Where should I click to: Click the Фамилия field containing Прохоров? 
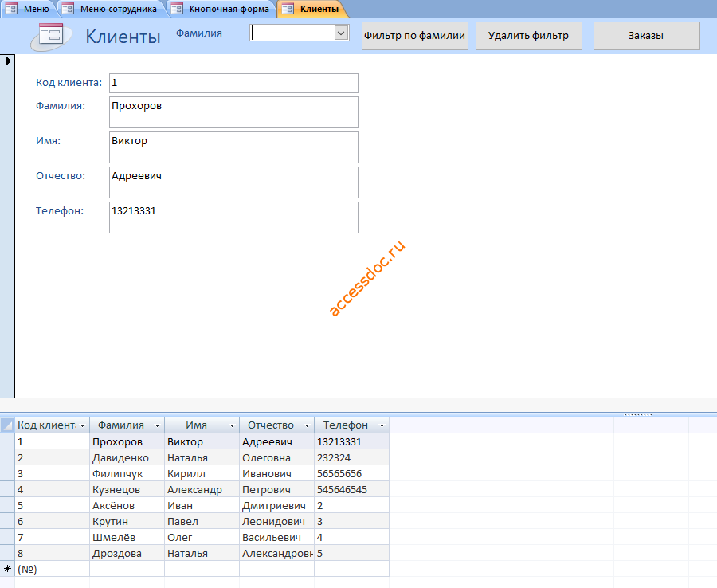[233, 112]
